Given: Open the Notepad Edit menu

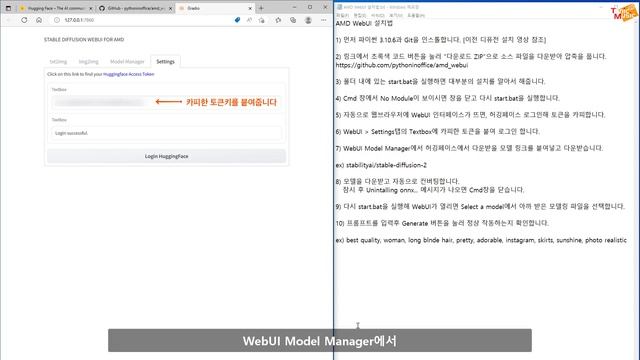Looking at the screenshot, I should point(360,15).
